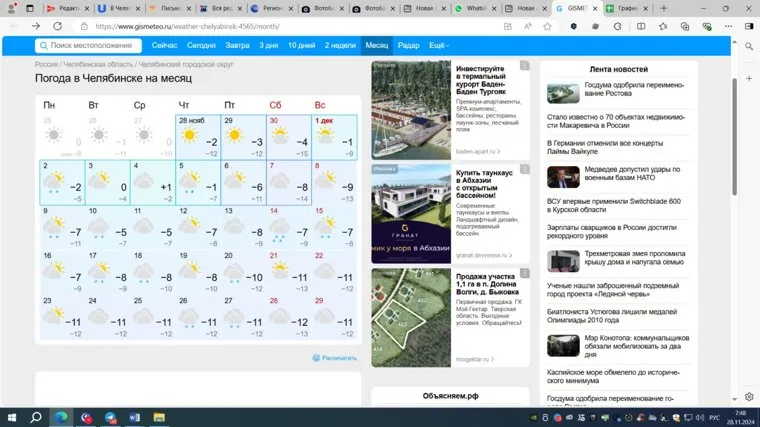The height and width of the screenshot is (427, 760).
Task: Open the Радар menu item
Action: click(408, 46)
